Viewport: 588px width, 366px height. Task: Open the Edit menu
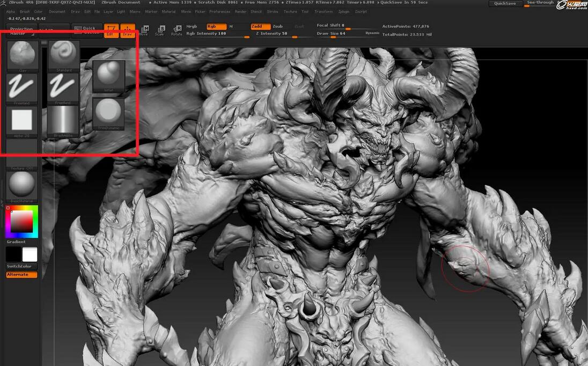coord(87,12)
